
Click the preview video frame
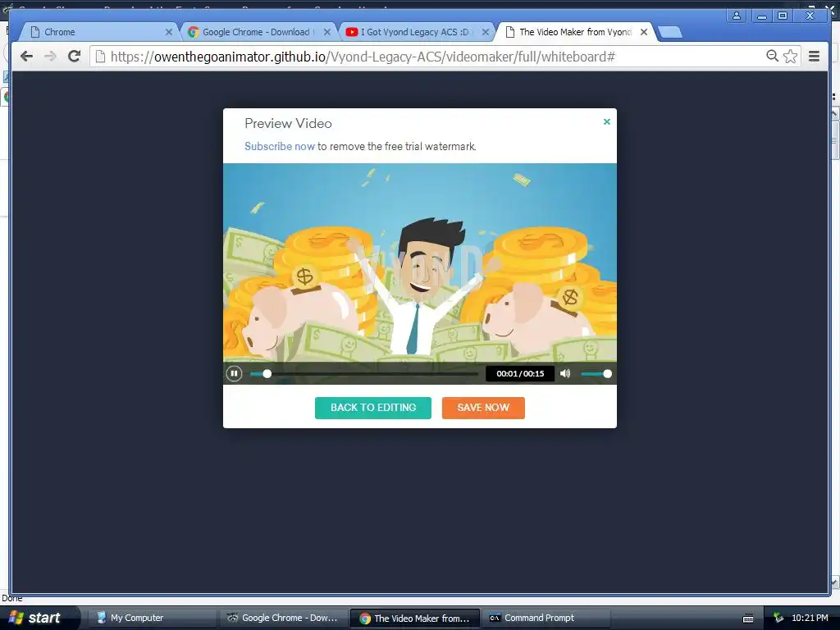click(x=419, y=262)
